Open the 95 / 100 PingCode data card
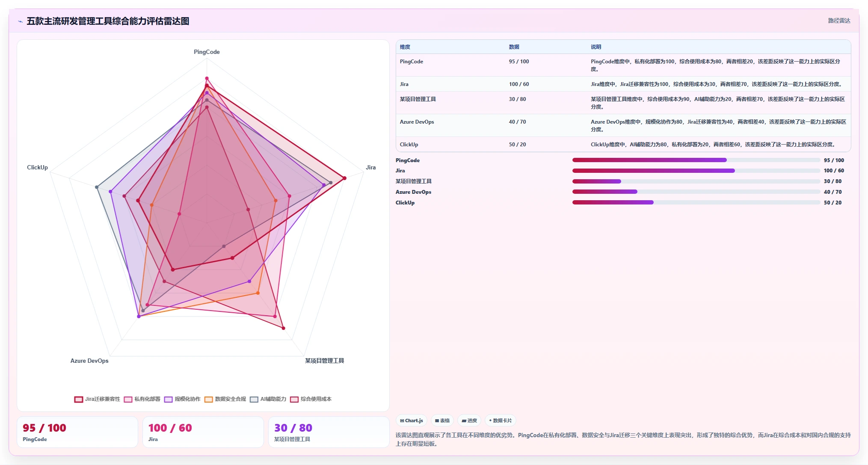Screen dimensions: 868x465 tap(77, 432)
